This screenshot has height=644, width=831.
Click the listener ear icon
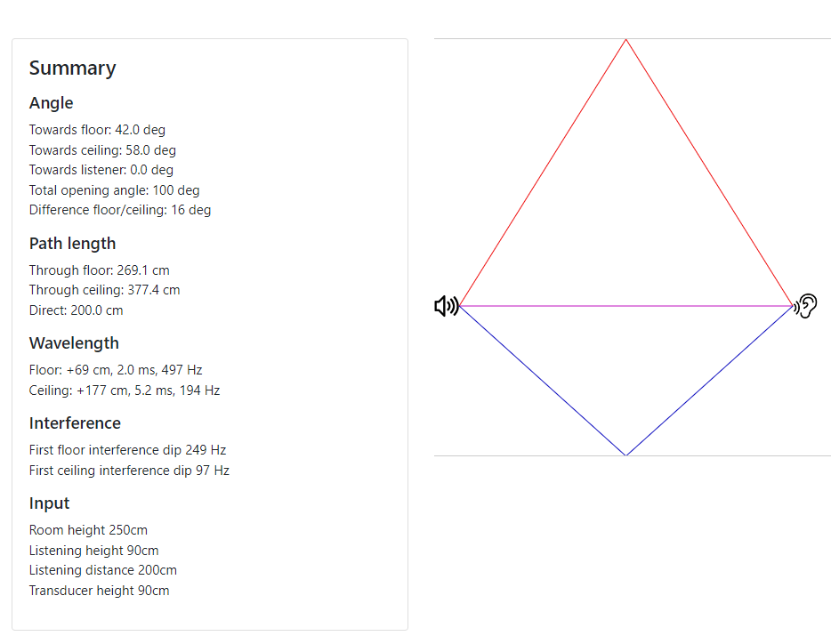click(805, 306)
